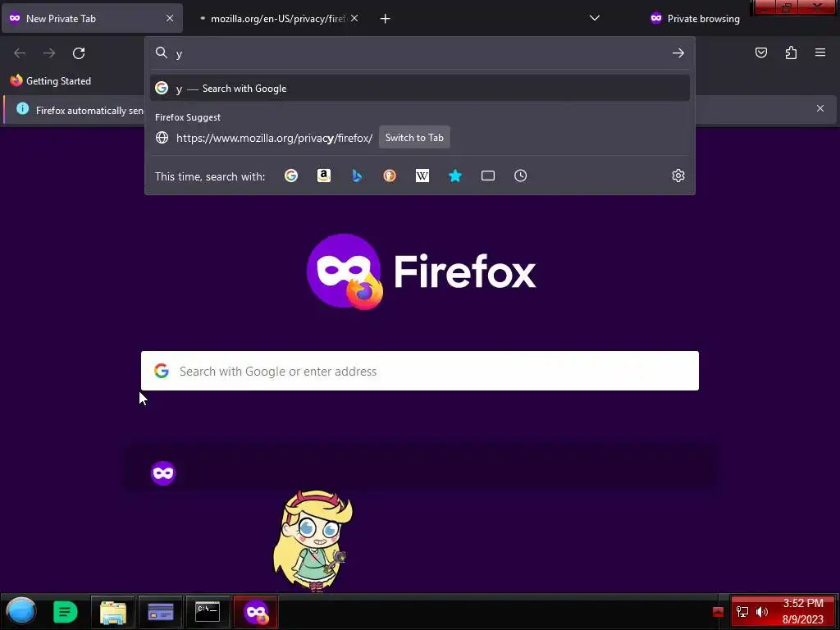Search open Tabs using the rectangle icon
The height and width of the screenshot is (630, 840).
pos(487,176)
